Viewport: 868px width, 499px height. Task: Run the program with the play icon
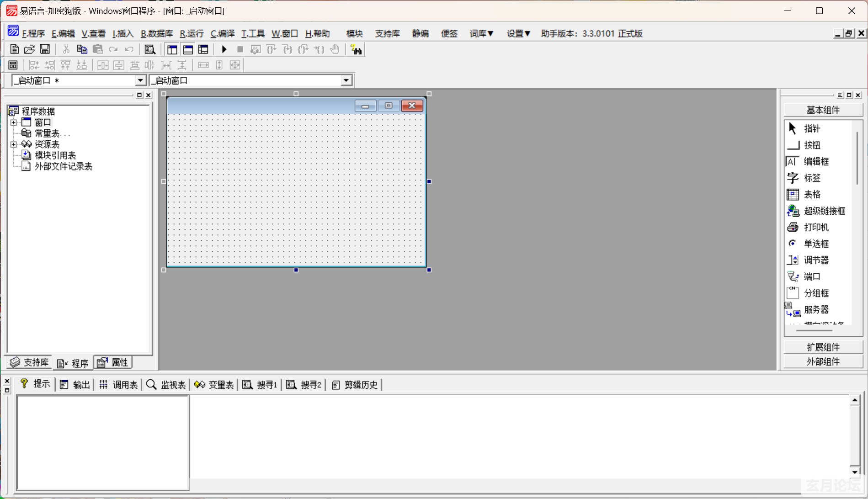pyautogui.click(x=224, y=49)
